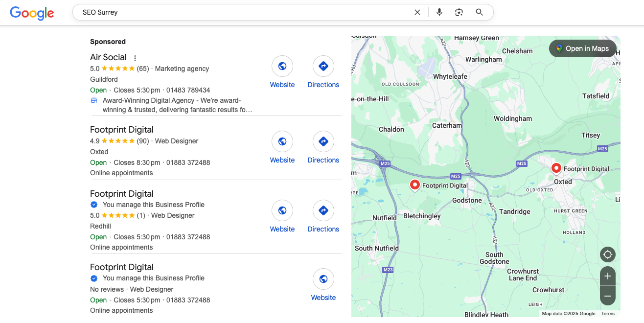Get directions to Footprint Digital Redhill
Image resolution: width=644 pixels, height=323 pixels.
tap(323, 210)
